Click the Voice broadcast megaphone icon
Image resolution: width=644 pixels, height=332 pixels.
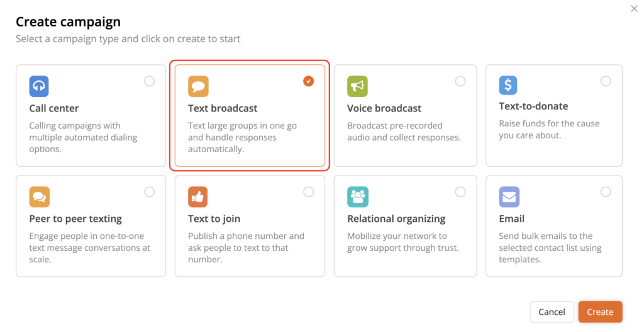(357, 86)
